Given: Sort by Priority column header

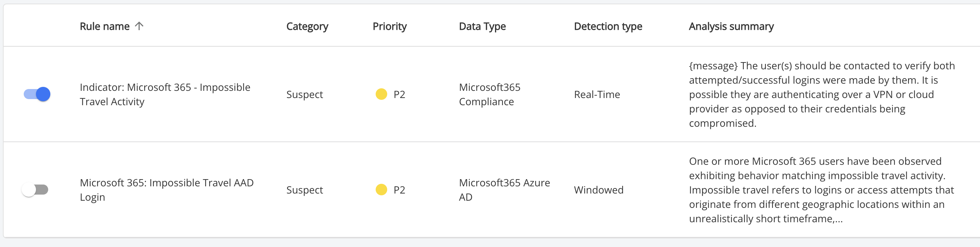Looking at the screenshot, I should pos(390,26).
